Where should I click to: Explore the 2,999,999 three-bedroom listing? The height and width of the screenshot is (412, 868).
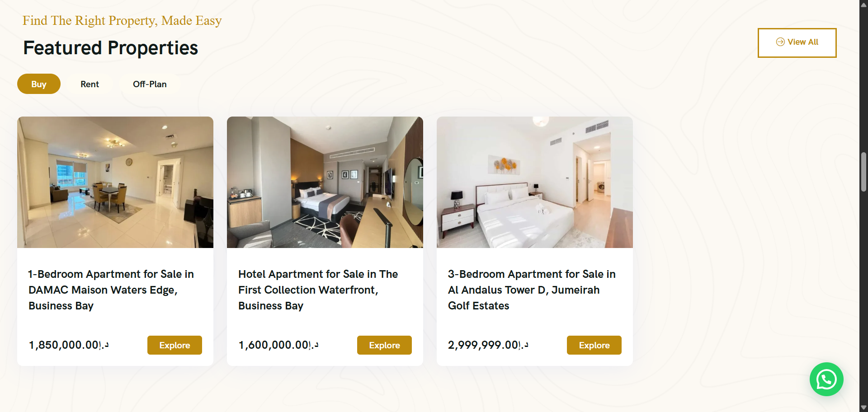click(594, 345)
